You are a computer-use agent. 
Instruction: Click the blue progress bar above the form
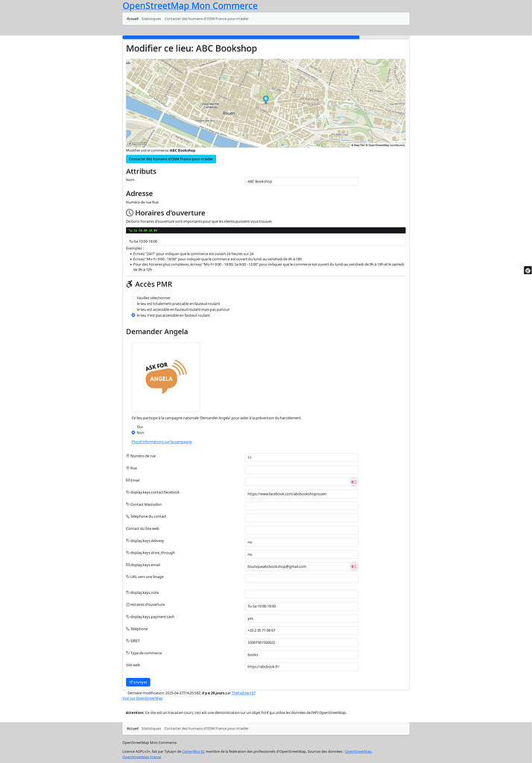[241, 37]
